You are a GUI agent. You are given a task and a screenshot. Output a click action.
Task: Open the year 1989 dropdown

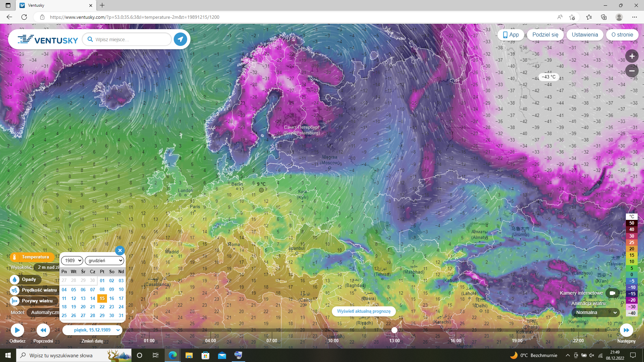(72, 260)
